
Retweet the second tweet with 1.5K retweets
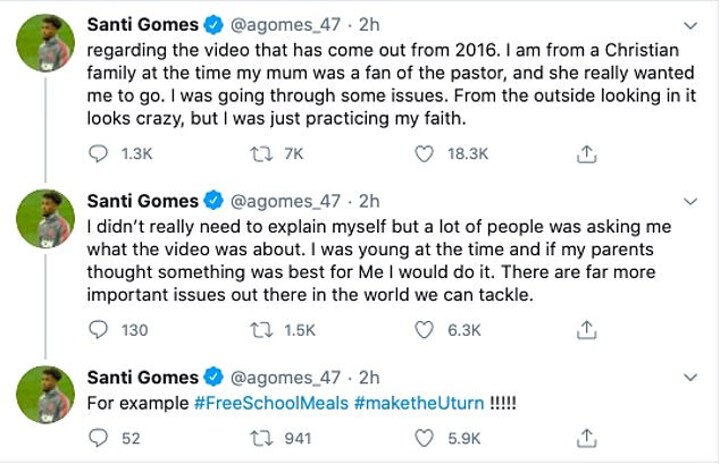pyautogui.click(x=259, y=329)
